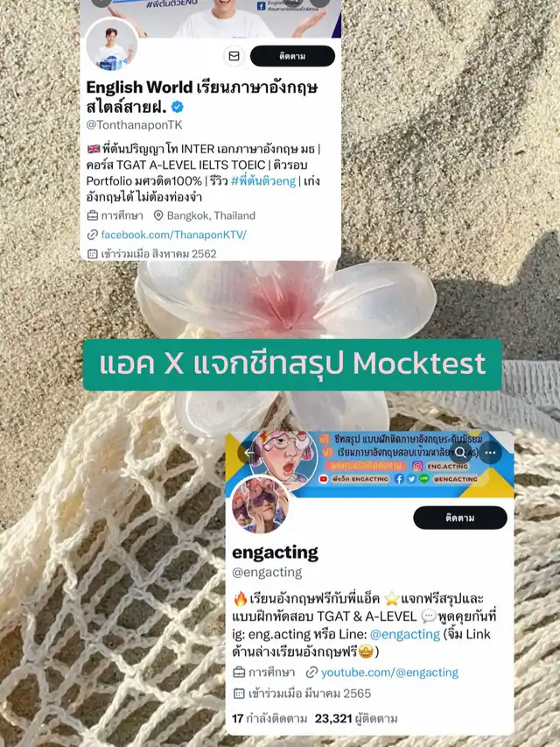
Task: Tap the search magnifier on engacting banner
Action: (460, 453)
